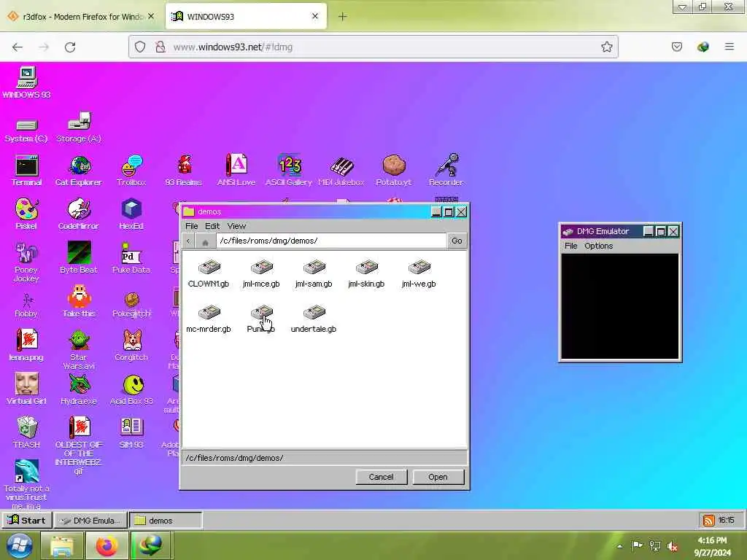
Task: Focus the demos folder path field
Action: point(332,241)
